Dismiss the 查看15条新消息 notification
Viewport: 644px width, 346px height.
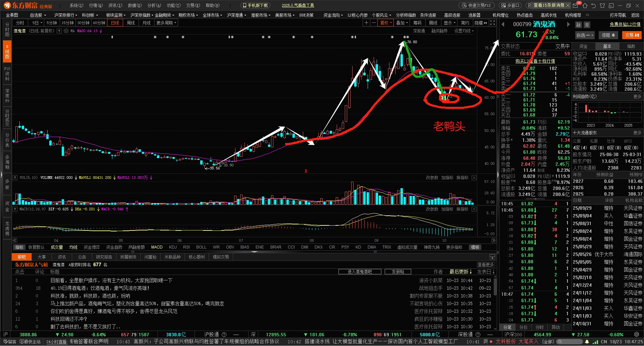(568, 5)
